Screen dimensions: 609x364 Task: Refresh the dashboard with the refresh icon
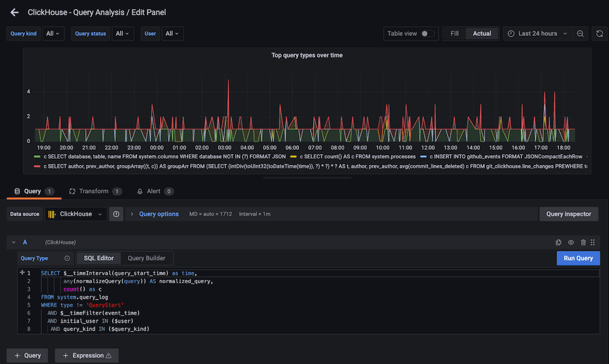click(600, 33)
